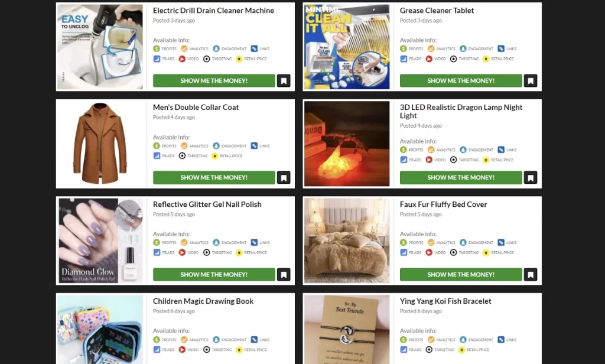Click Engagement icon on Children Magic Drawing Book

click(216, 340)
